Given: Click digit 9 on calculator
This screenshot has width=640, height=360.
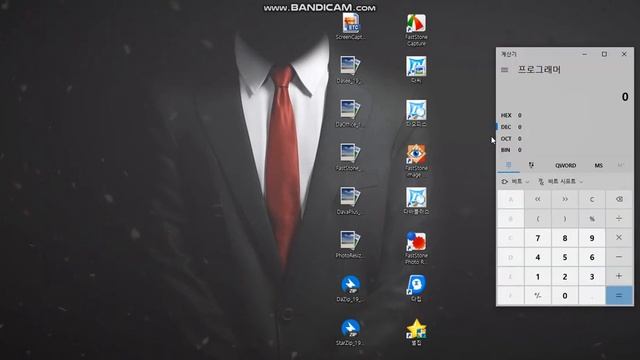Looking at the screenshot, I should coord(592,238).
